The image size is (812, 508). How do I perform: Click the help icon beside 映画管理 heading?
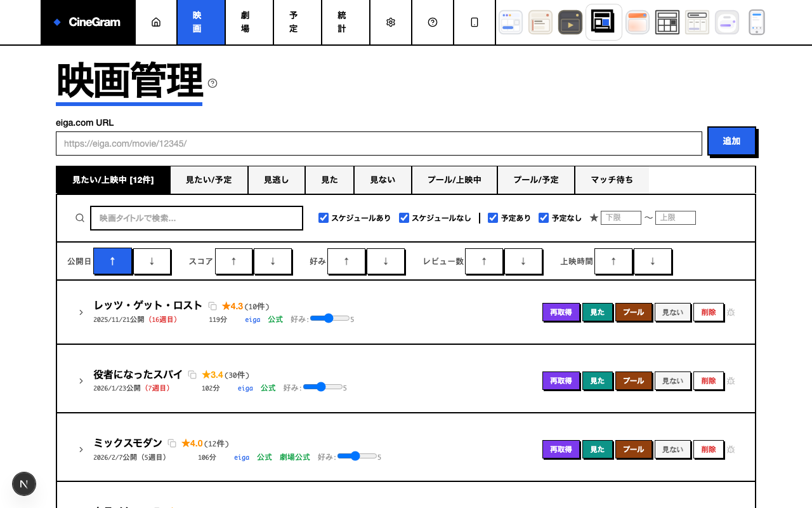213,83
